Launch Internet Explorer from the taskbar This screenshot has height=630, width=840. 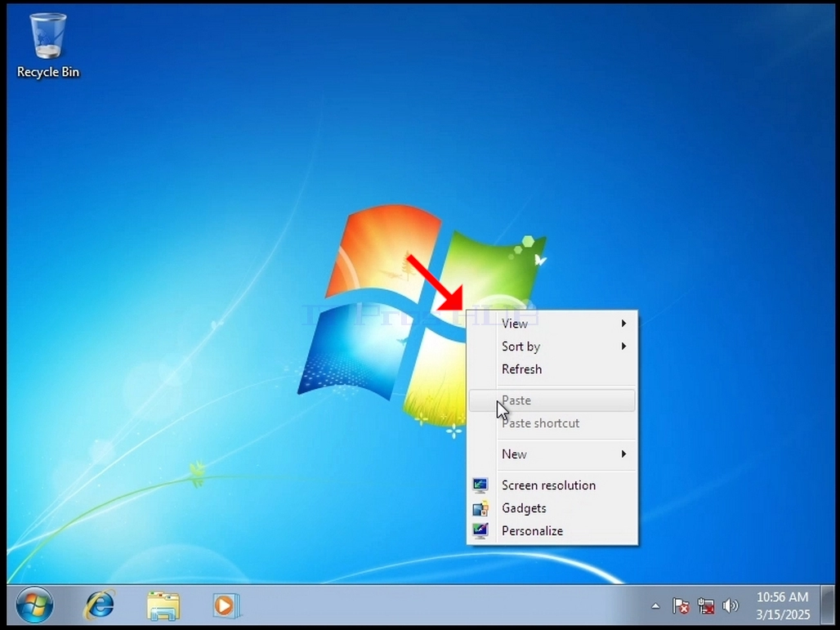100,605
